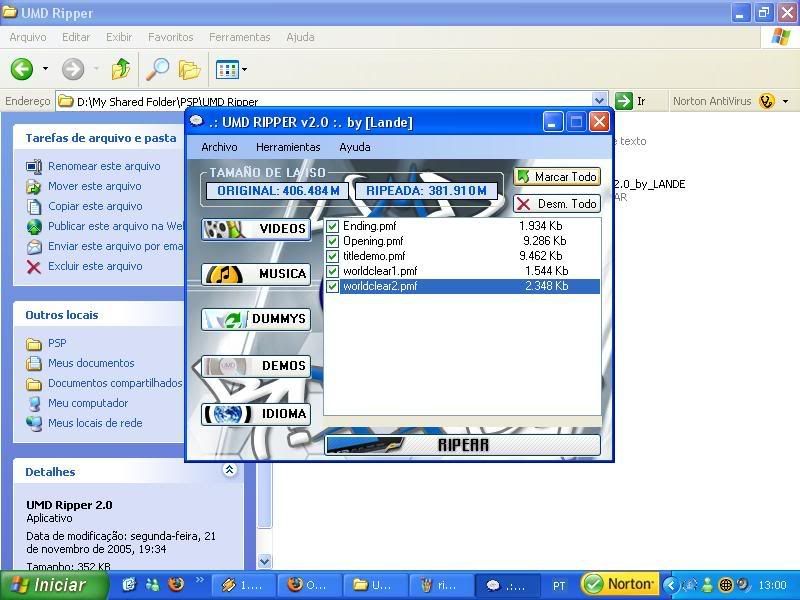Collapse the Detalhes panel chevron

(229, 470)
